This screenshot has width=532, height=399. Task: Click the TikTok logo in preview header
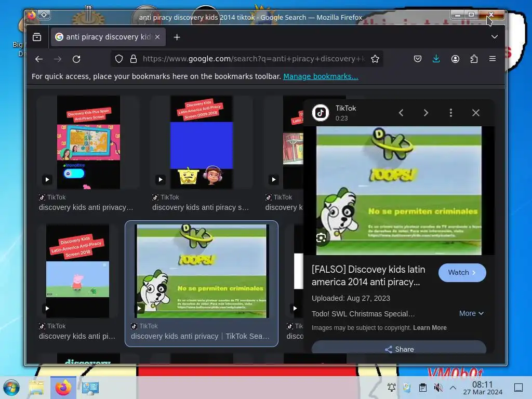click(321, 113)
